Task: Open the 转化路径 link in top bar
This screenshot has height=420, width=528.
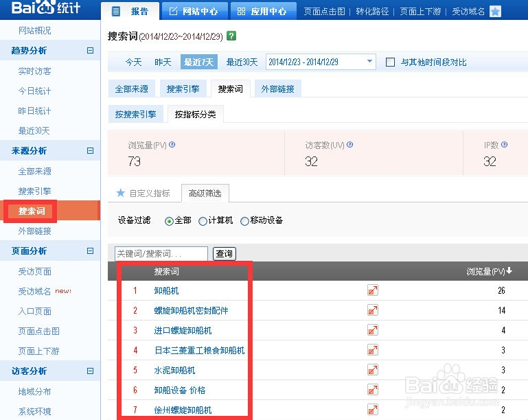Action: (x=372, y=12)
